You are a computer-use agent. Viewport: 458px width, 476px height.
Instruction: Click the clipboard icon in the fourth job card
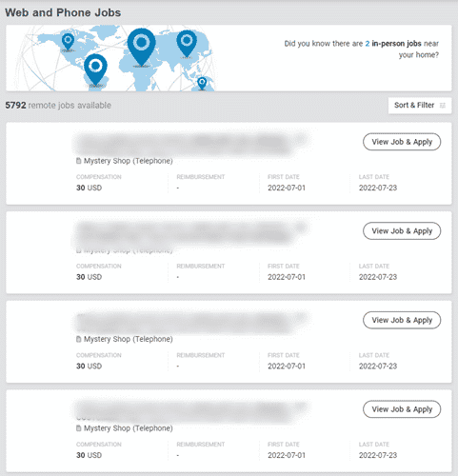[78, 428]
